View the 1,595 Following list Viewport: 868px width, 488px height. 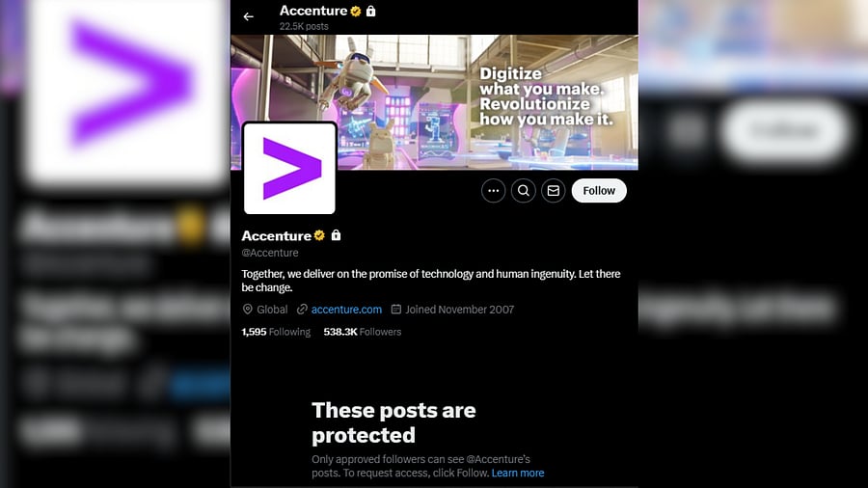276,332
